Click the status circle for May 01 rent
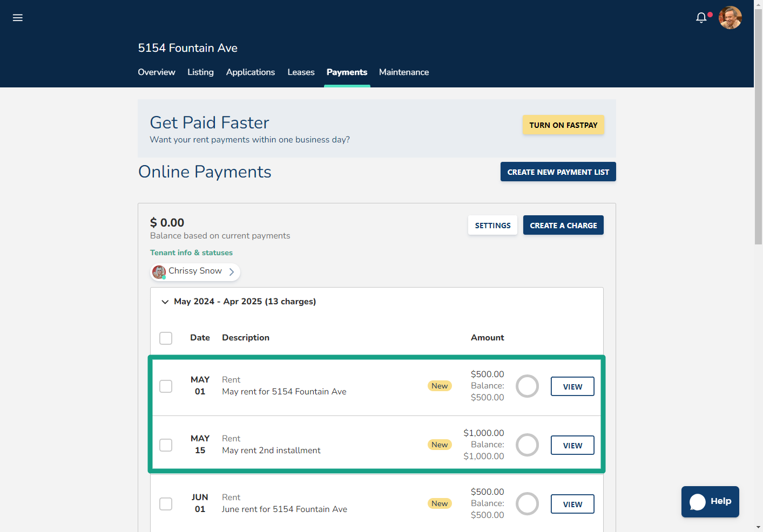This screenshot has width=763, height=532. coord(527,386)
